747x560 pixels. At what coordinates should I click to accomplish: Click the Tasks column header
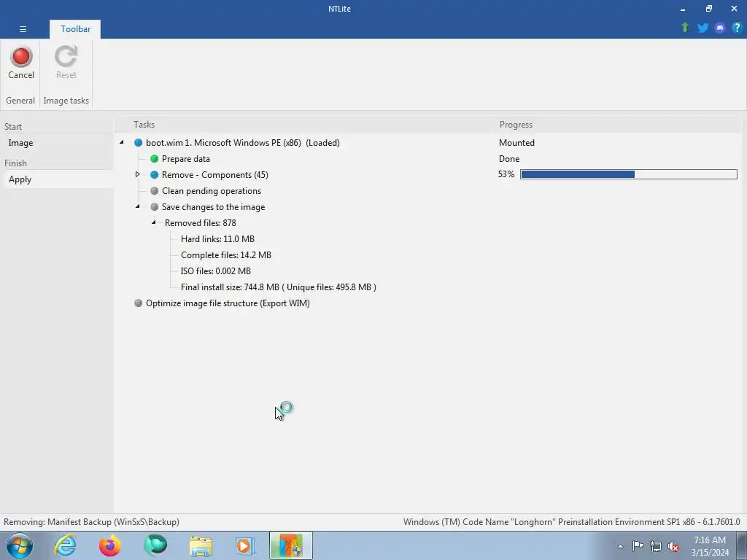pos(144,124)
